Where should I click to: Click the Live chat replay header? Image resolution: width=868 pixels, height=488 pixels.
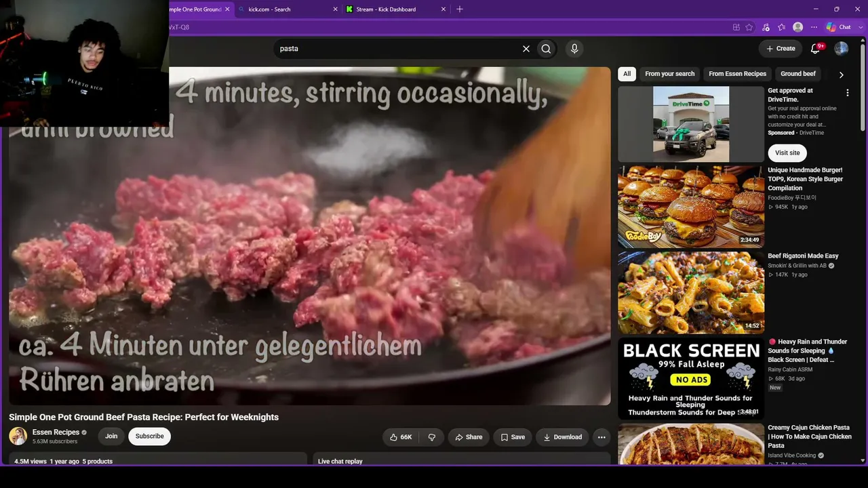coord(340,462)
